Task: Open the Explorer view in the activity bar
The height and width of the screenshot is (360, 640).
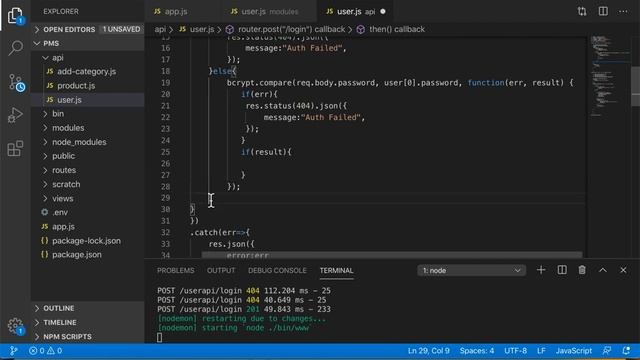Action: coord(15,16)
